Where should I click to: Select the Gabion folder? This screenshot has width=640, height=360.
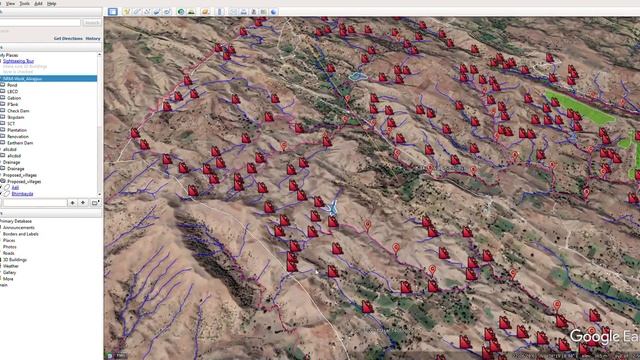[x=14, y=98]
